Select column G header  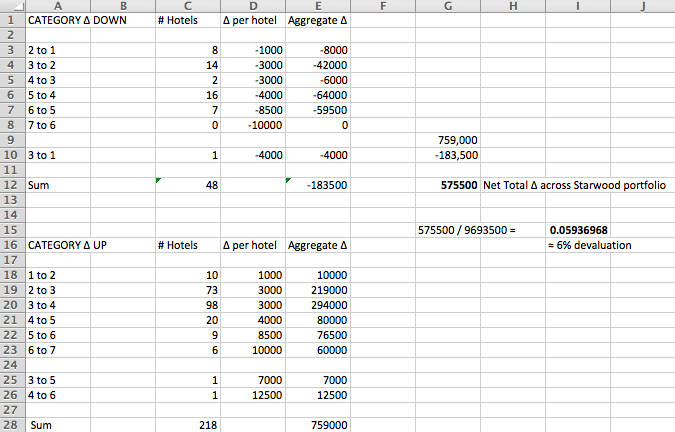point(448,6)
